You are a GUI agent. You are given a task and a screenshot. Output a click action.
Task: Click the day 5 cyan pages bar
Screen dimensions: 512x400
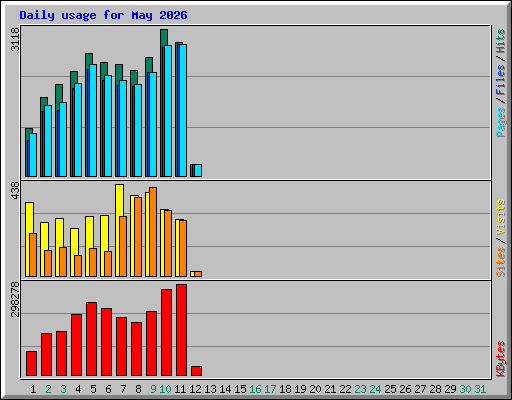click(x=93, y=120)
